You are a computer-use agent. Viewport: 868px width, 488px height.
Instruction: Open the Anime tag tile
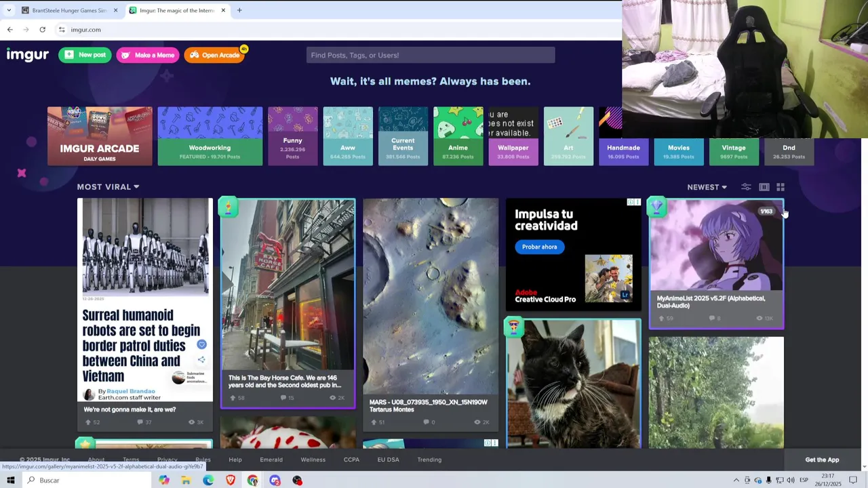458,136
